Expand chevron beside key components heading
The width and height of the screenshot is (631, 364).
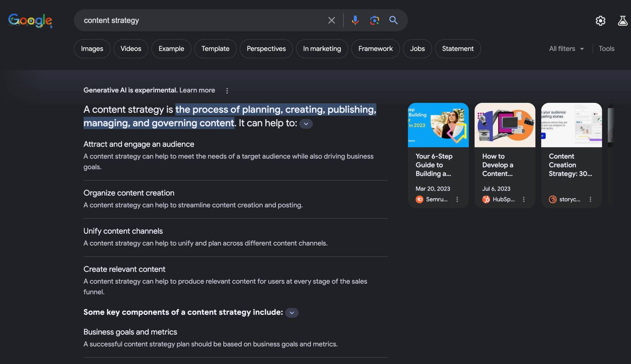tap(292, 313)
